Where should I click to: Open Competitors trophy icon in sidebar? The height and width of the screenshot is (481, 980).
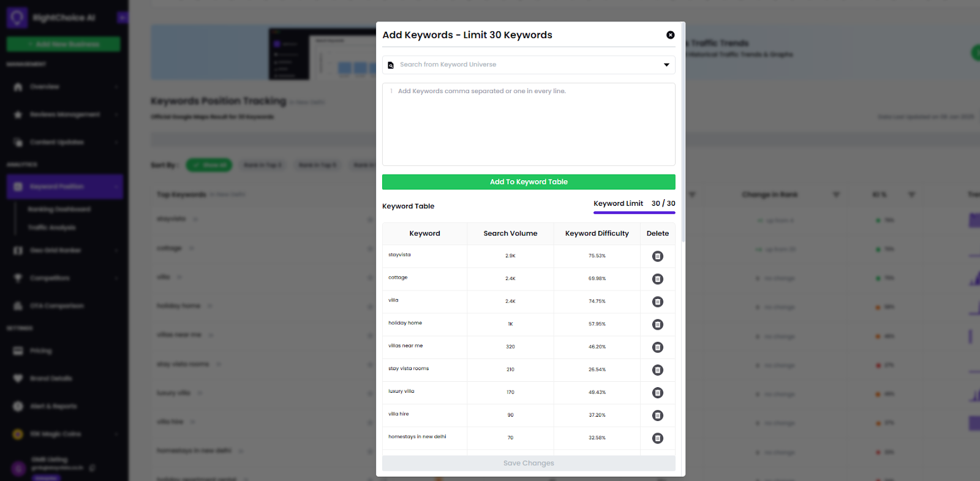18,278
